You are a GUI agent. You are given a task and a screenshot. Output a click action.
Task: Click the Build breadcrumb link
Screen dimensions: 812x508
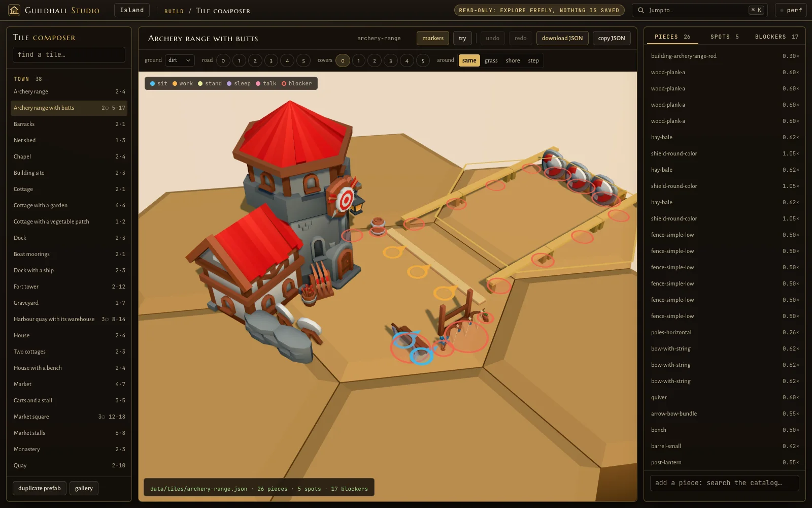tap(174, 11)
